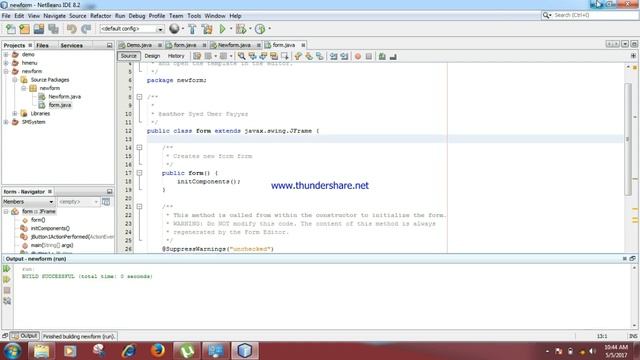Click the Profile Project toolbar icon
The image size is (640, 360).
[x=260, y=29]
